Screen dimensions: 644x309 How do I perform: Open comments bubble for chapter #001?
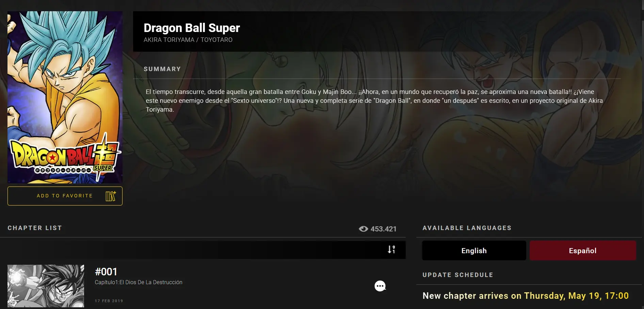coord(380,286)
